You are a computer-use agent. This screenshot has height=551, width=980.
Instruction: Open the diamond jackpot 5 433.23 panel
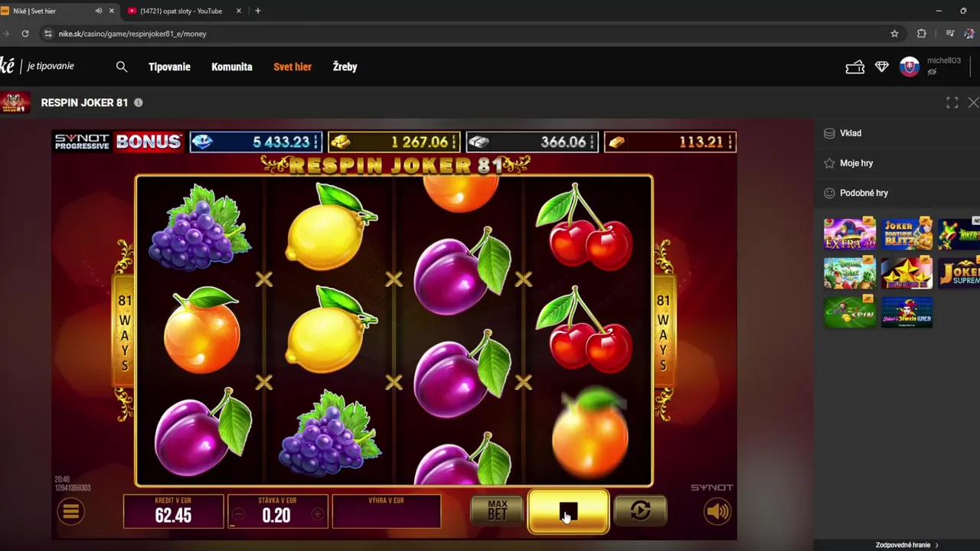(256, 142)
